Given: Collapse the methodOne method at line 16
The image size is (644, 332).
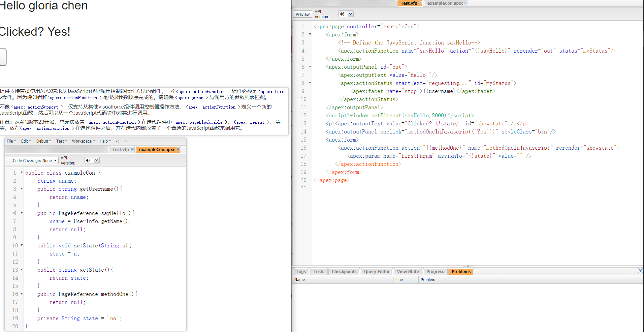Looking at the screenshot, I should click(x=22, y=294).
